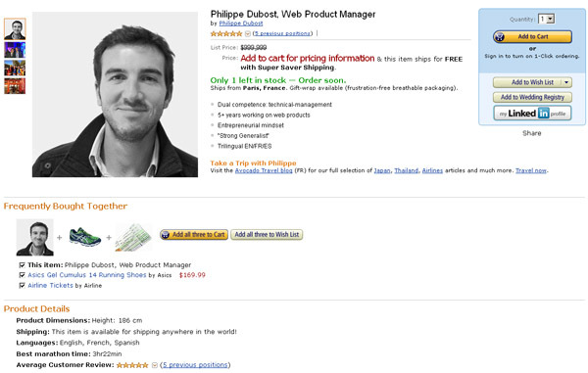Open the Japan travel link
This screenshot has width=588, height=373.
[382, 170]
